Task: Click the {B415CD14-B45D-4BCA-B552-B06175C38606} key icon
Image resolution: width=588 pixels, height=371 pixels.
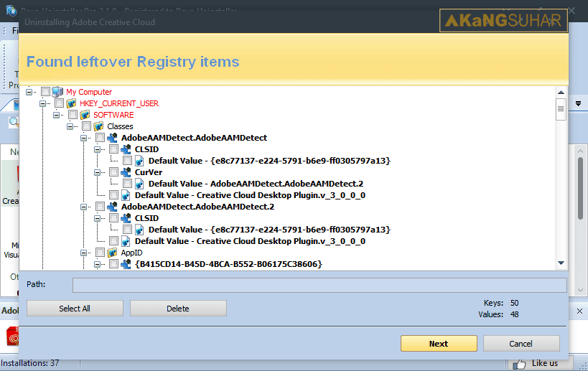Action: (126, 264)
